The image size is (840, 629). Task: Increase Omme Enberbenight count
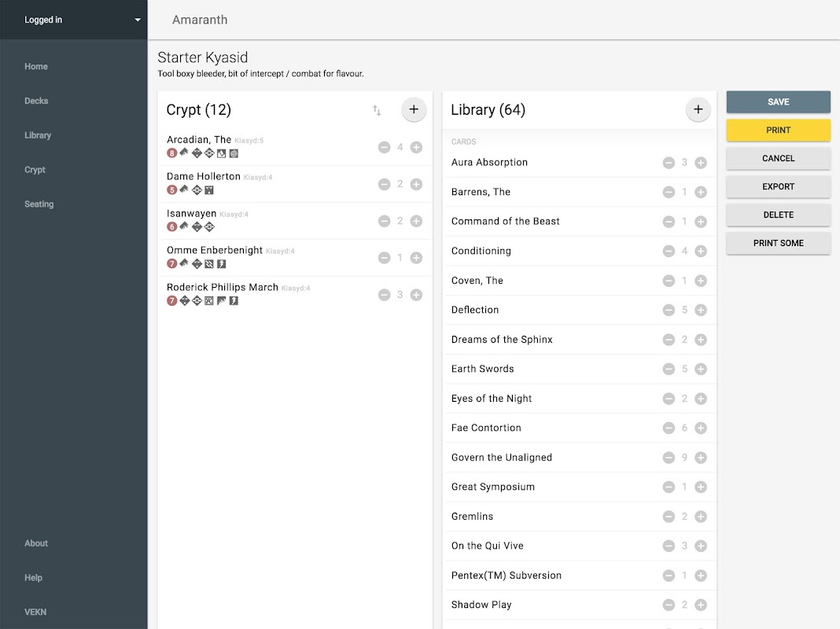pyautogui.click(x=416, y=258)
